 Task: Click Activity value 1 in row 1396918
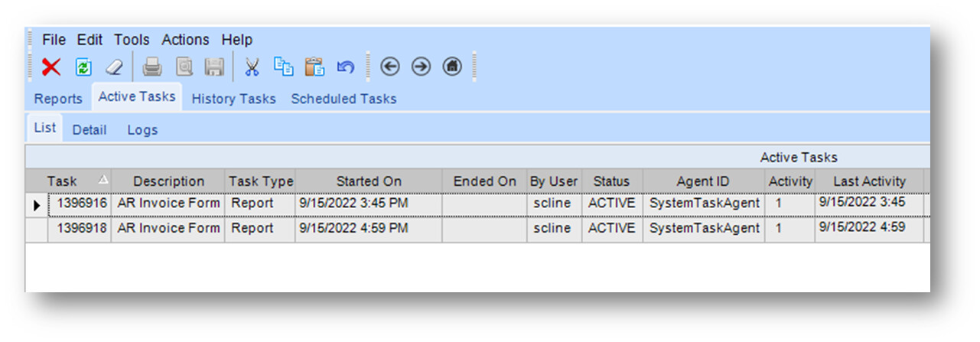click(x=790, y=229)
